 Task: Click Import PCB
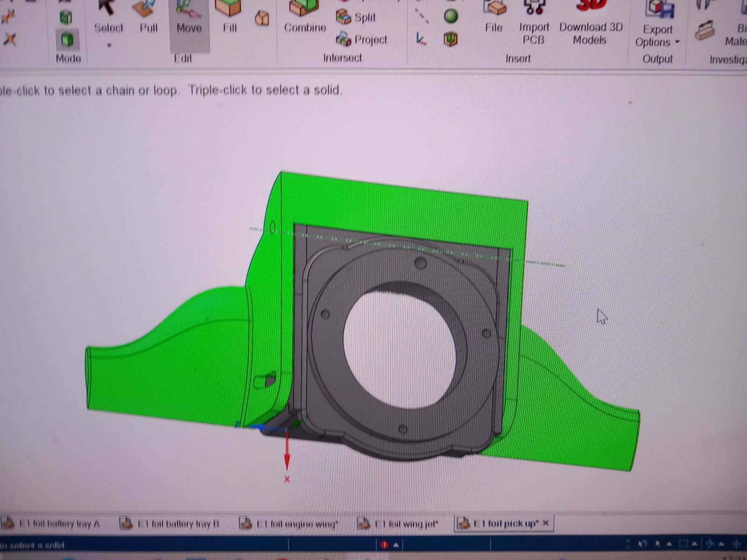(534, 22)
